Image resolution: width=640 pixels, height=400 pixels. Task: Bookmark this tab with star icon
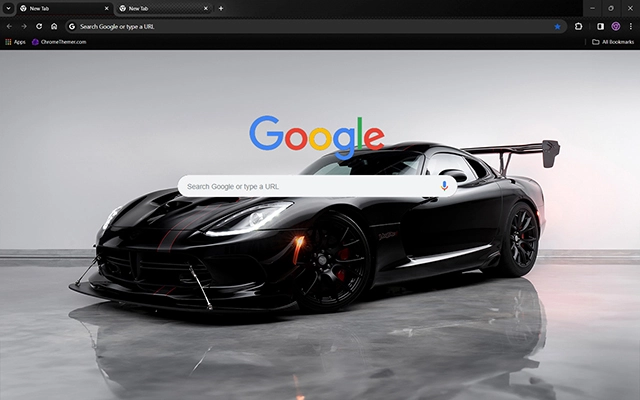[557, 27]
